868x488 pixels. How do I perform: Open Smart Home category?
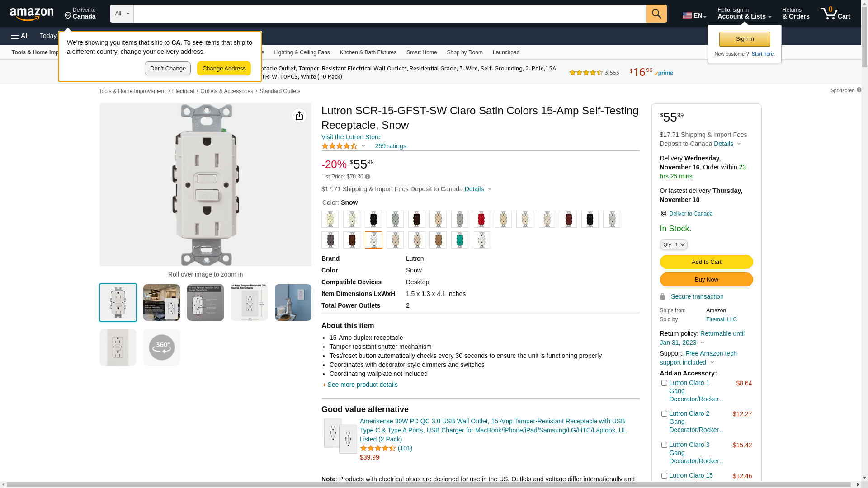421,52
